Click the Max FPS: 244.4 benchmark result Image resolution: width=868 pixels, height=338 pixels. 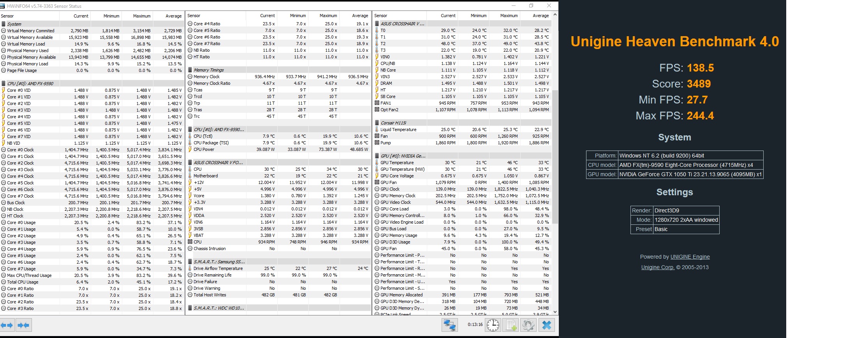[x=675, y=116]
